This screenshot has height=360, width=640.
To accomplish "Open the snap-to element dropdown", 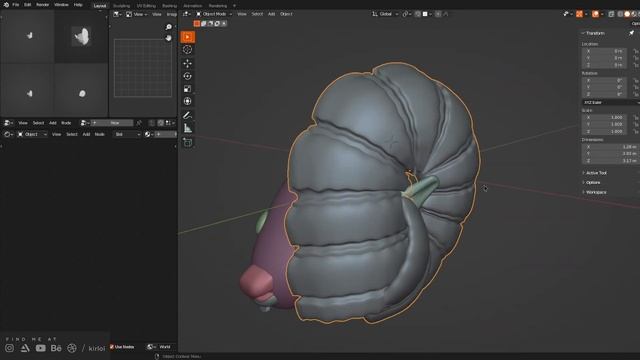I will 427,14.
